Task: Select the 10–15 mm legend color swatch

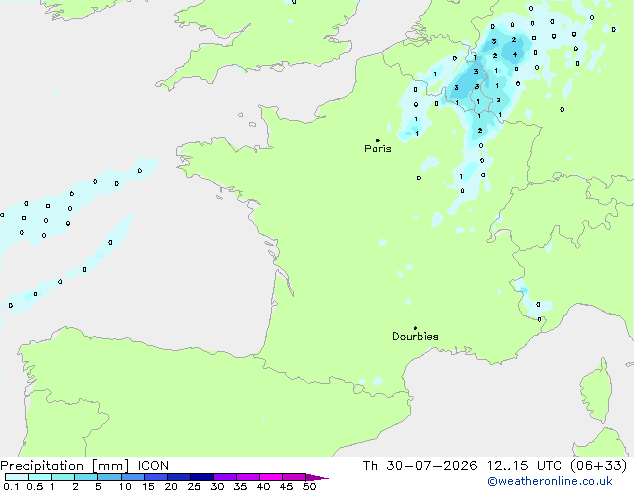Action: coord(132,477)
